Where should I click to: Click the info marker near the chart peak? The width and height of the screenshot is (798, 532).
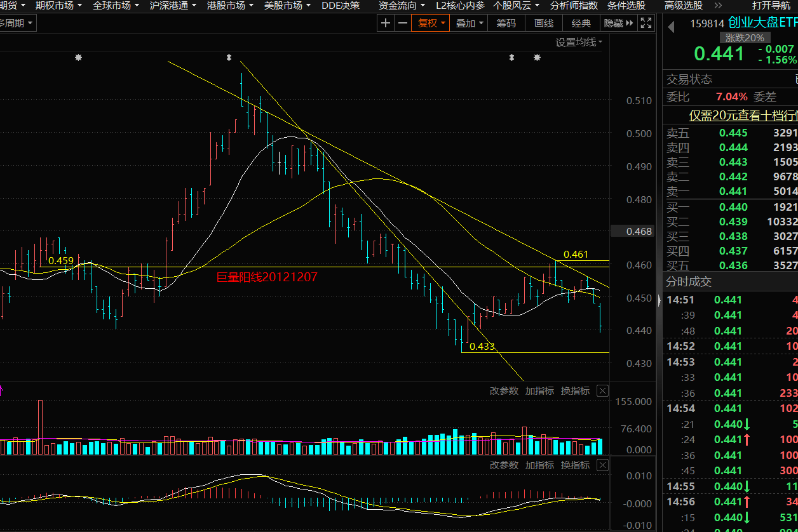[229, 58]
